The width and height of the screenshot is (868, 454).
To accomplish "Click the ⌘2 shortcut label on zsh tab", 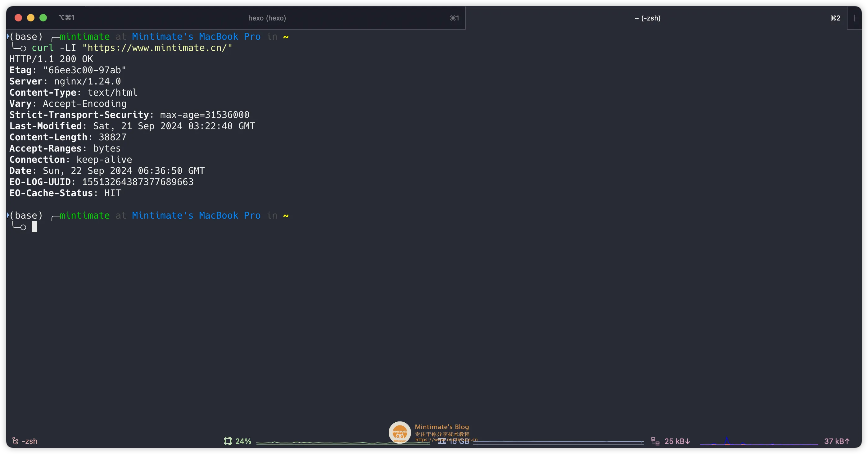I will pyautogui.click(x=835, y=18).
